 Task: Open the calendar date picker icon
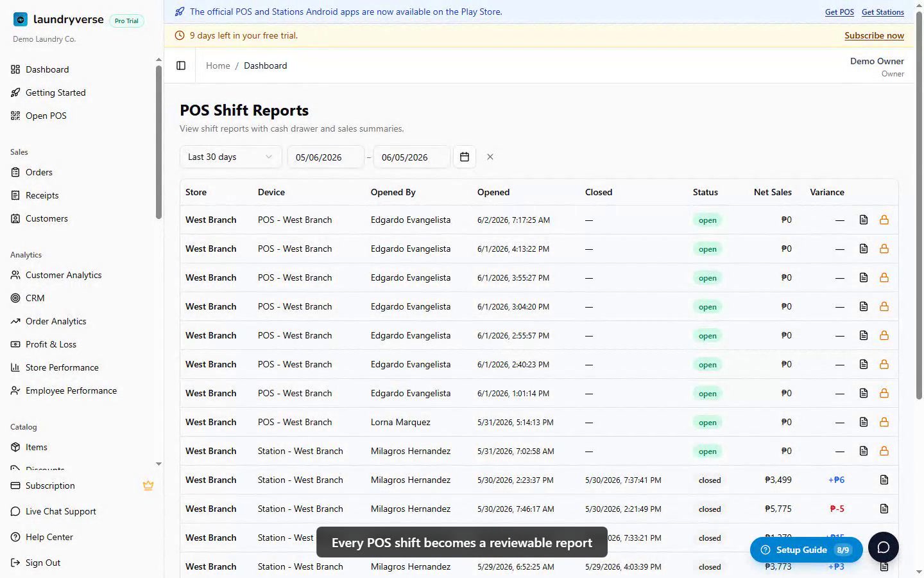point(465,157)
